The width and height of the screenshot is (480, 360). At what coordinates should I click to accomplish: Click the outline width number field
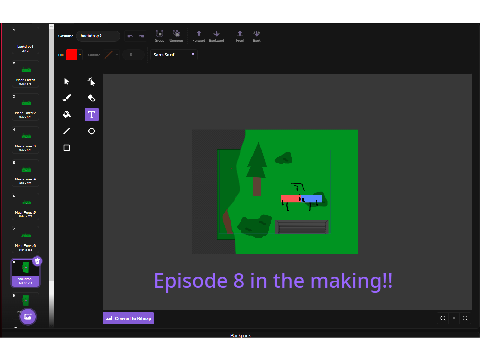point(133,55)
